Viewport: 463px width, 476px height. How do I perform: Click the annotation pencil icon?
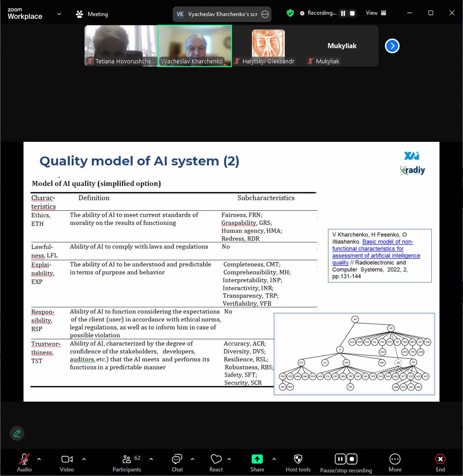[x=17, y=433]
